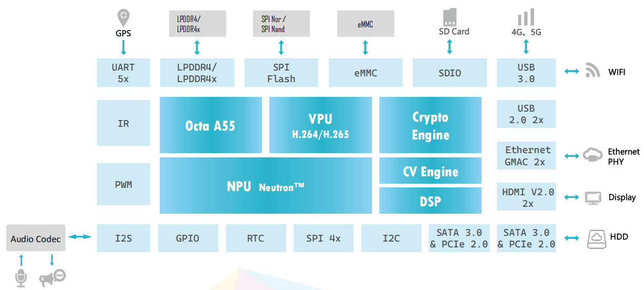Click the megaphone speaker icon
Viewport: 644px width, 290px height.
tap(52, 277)
